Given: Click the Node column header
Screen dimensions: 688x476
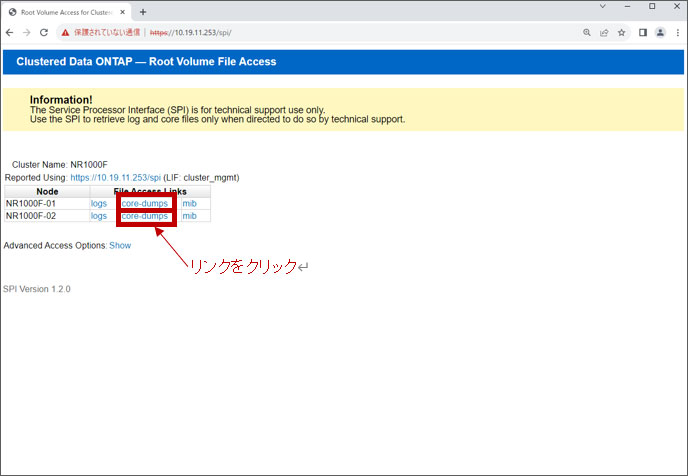Looking at the screenshot, I should (x=47, y=191).
